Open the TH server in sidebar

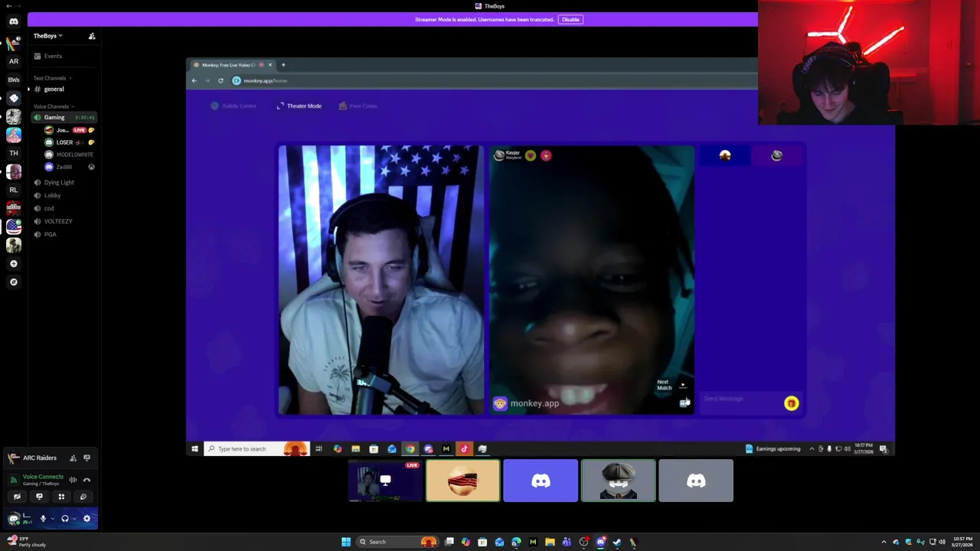[13, 153]
